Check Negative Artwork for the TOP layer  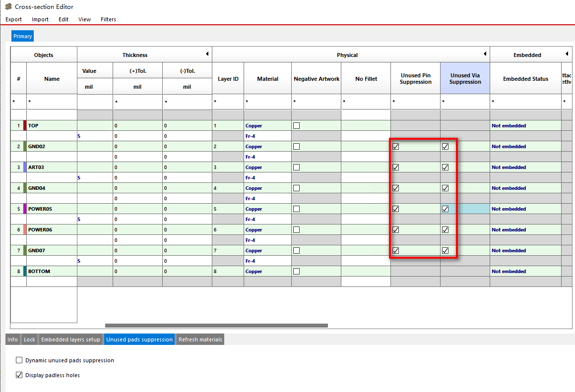(296, 125)
